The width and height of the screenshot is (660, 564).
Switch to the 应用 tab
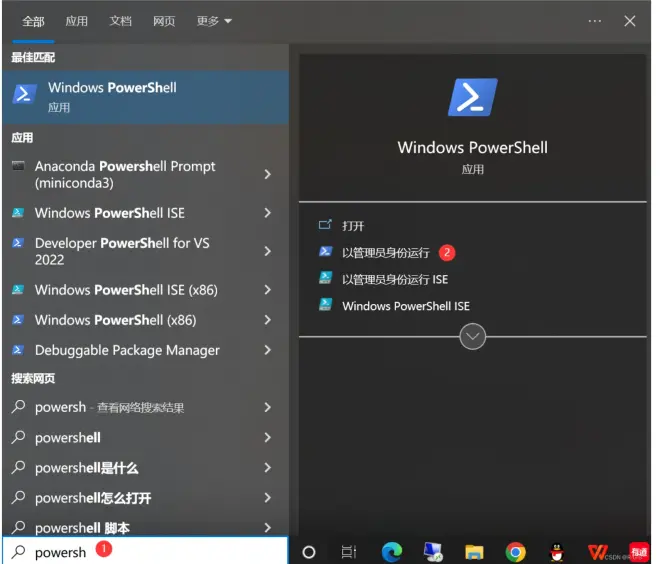coord(77,21)
